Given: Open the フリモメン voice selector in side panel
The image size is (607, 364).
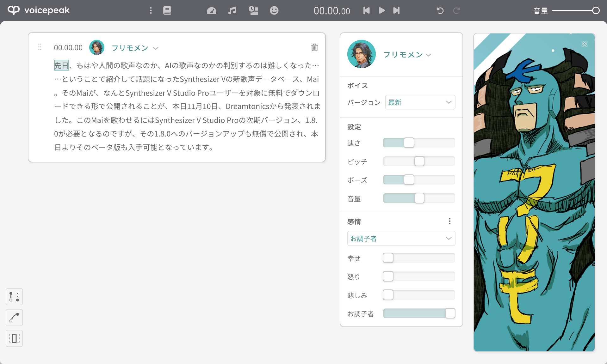Looking at the screenshot, I should click(407, 55).
